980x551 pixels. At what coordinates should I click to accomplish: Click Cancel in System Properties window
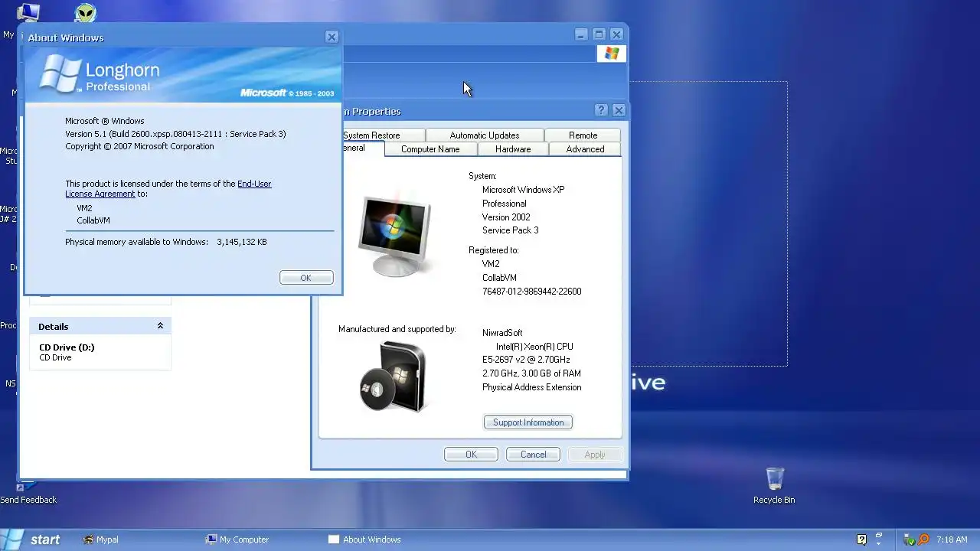(534, 455)
